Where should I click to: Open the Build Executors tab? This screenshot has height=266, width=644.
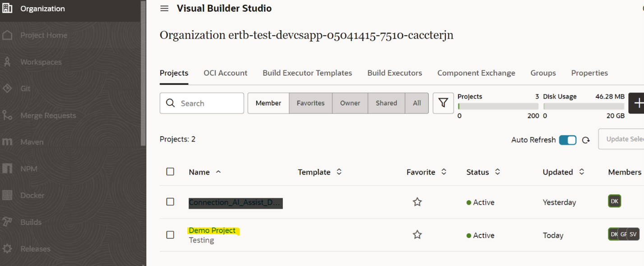pyautogui.click(x=394, y=73)
